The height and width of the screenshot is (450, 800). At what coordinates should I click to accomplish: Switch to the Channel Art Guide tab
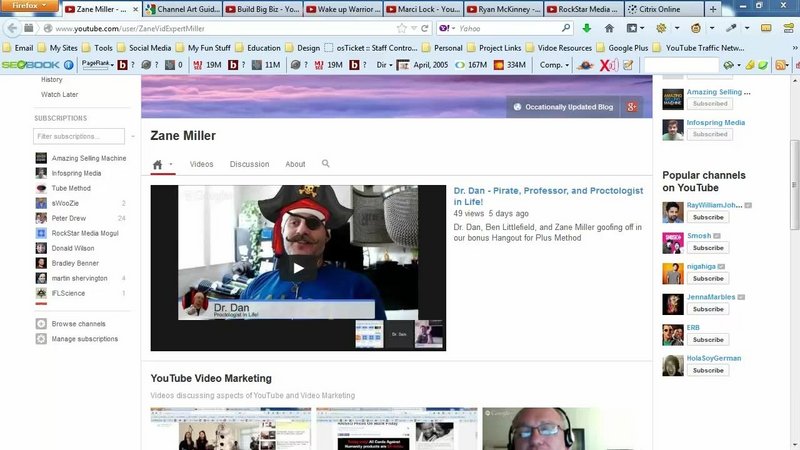tap(183, 9)
